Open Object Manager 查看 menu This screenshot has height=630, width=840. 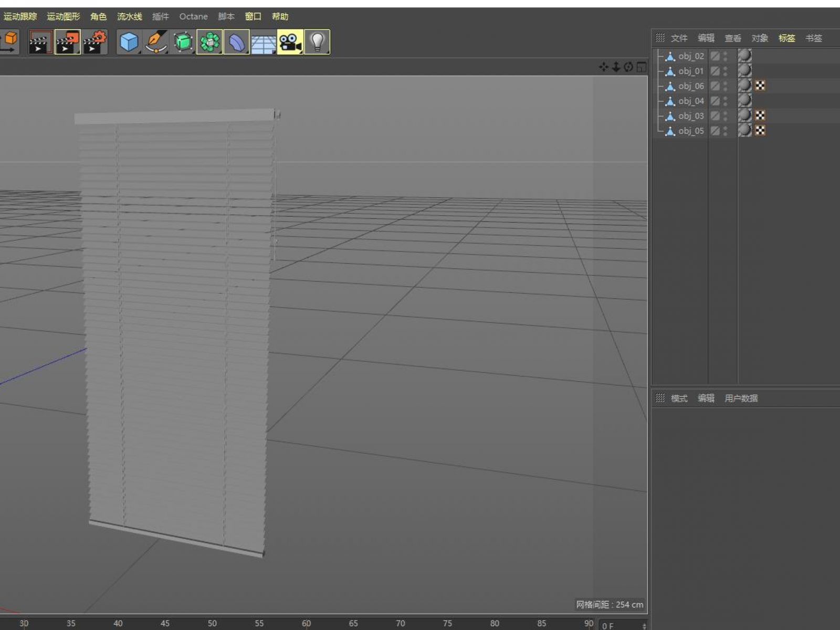pyautogui.click(x=733, y=38)
